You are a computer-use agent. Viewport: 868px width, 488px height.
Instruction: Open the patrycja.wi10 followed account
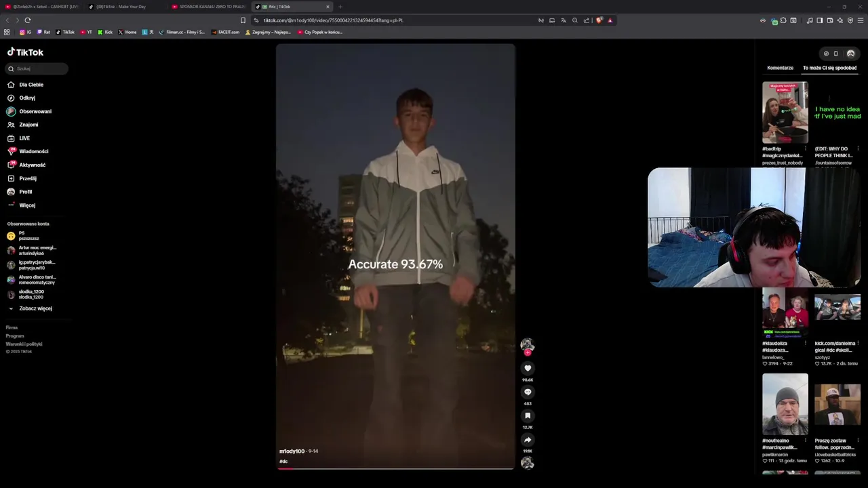coord(32,265)
